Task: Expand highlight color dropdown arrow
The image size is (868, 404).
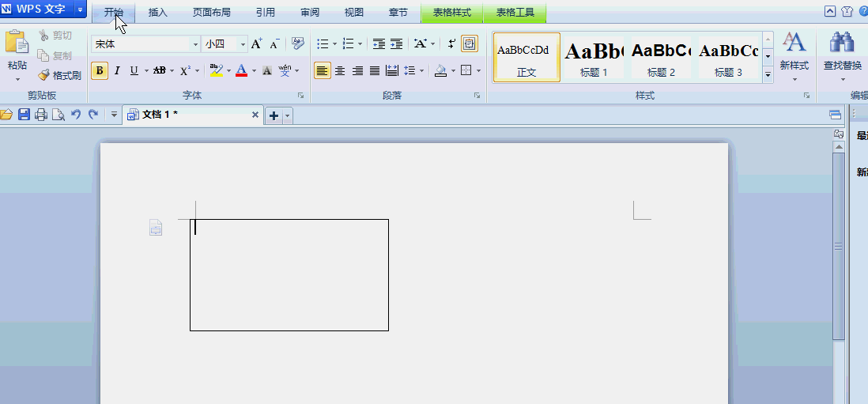Action: pos(228,71)
